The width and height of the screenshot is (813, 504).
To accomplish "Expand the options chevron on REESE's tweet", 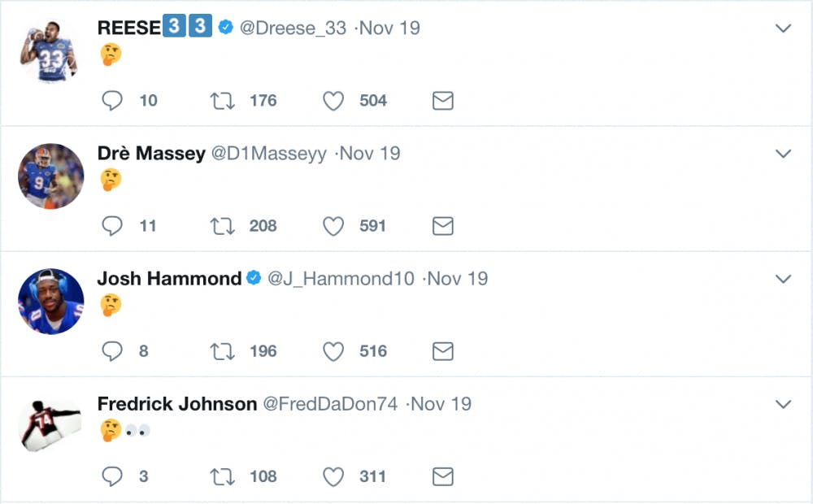I will tap(783, 28).
